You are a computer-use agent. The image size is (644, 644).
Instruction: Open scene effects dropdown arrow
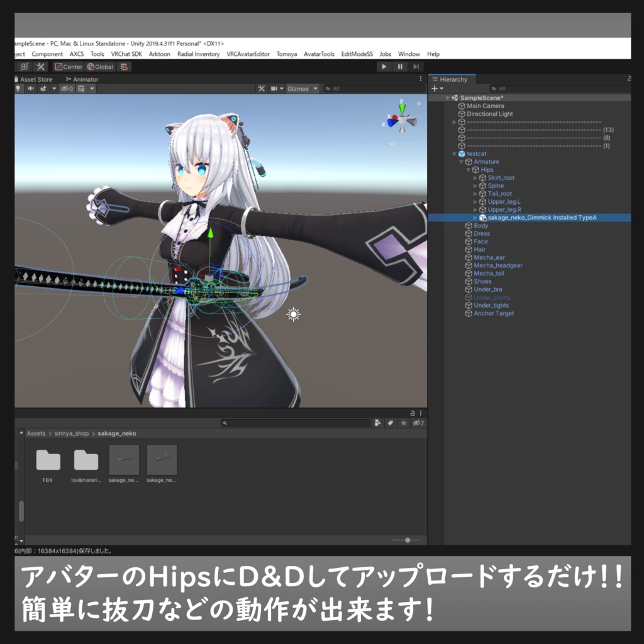(x=54, y=88)
